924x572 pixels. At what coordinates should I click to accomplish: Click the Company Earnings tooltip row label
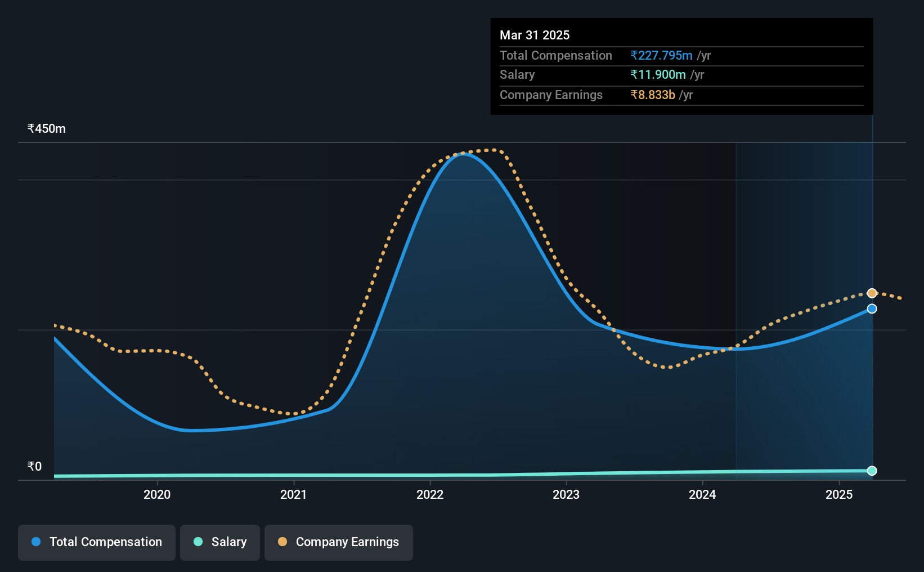coord(551,95)
